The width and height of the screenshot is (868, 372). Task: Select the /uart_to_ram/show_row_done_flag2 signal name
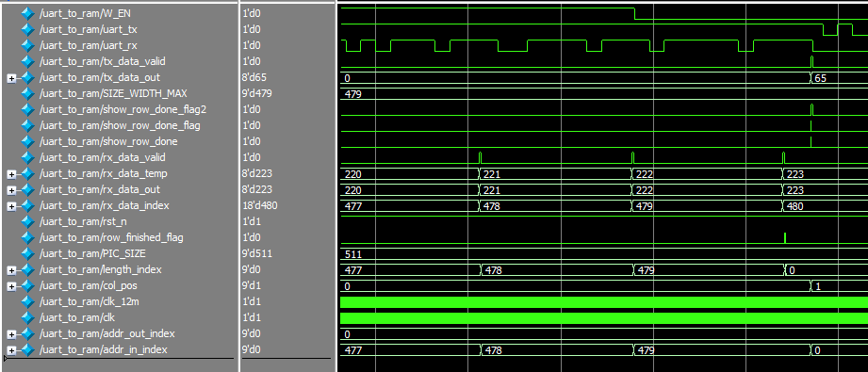[x=123, y=109]
